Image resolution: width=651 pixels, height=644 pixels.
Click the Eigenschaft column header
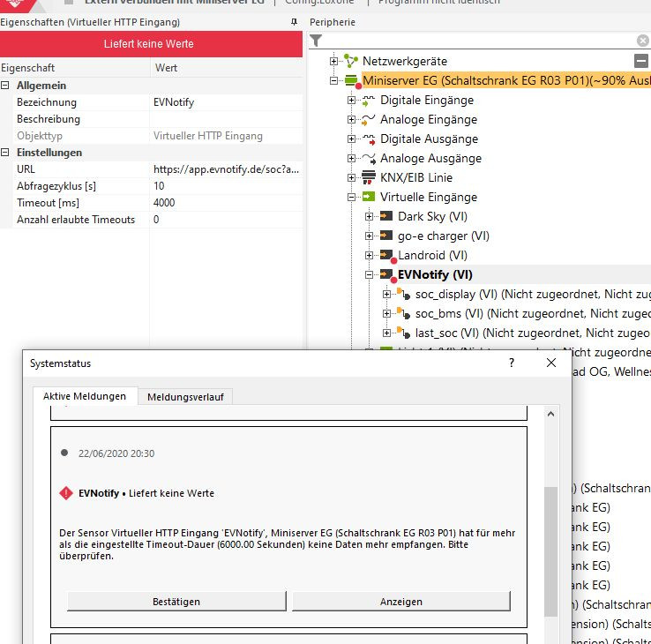coord(75,68)
